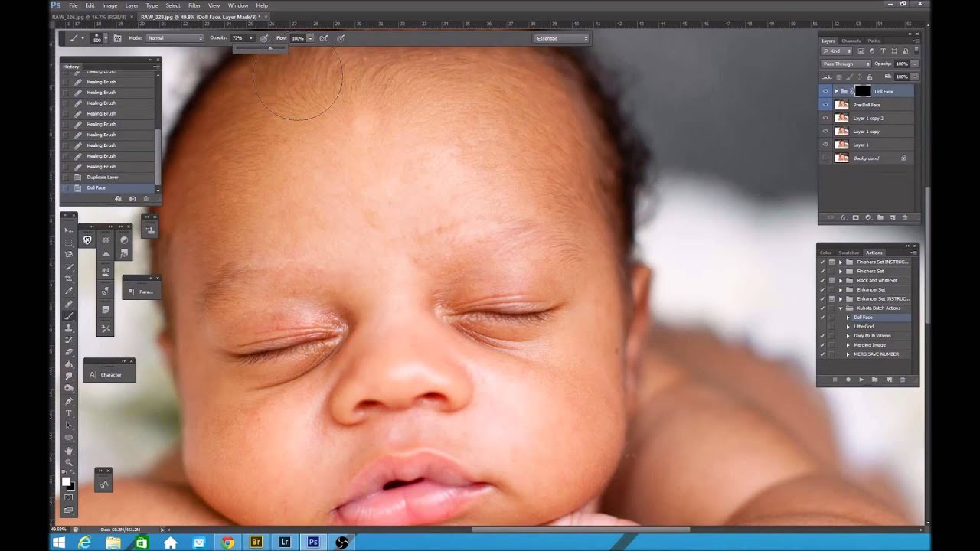Viewport: 980px width, 551px height.
Task: Click the horizontal scrollbar under the canvas
Action: coord(580,529)
